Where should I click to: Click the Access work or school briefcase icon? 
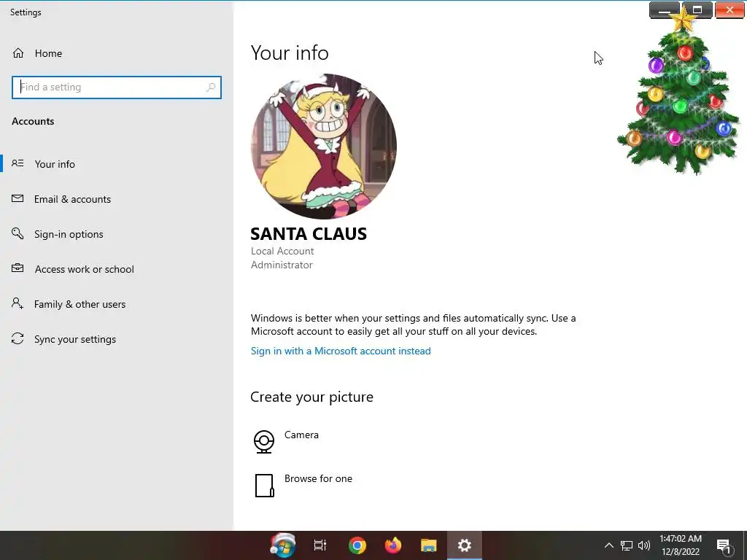18,268
